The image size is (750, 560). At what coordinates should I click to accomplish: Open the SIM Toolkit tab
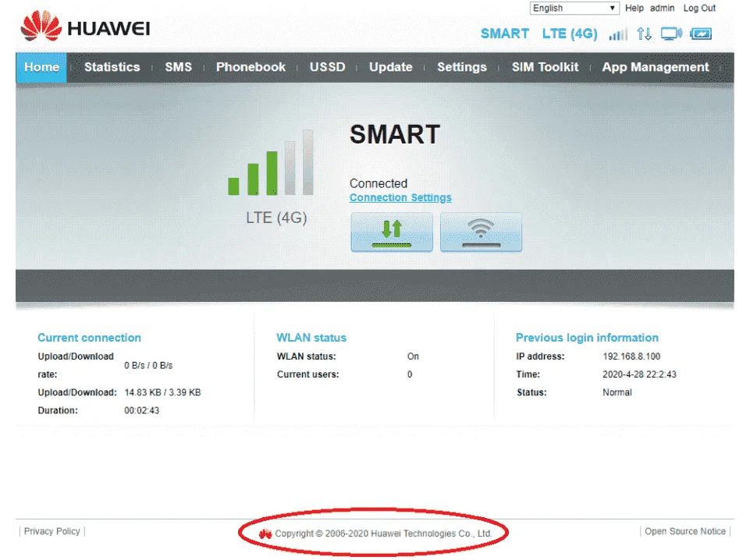(x=545, y=67)
